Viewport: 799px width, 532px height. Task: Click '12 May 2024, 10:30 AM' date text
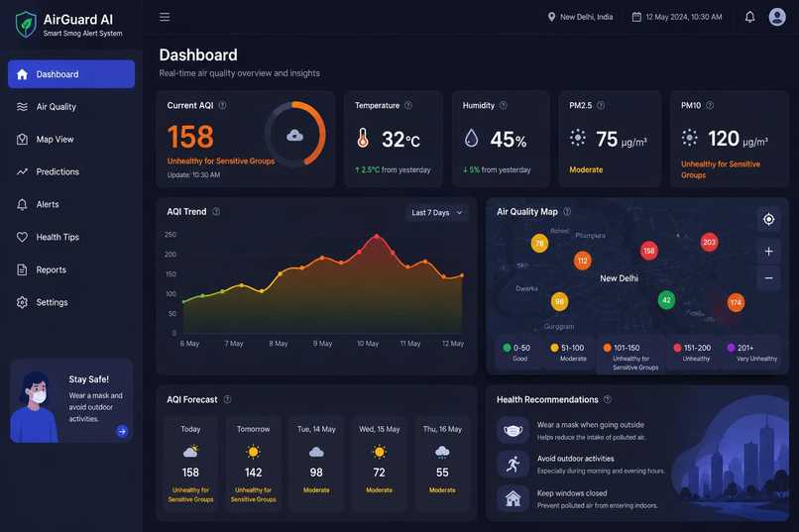click(x=684, y=17)
